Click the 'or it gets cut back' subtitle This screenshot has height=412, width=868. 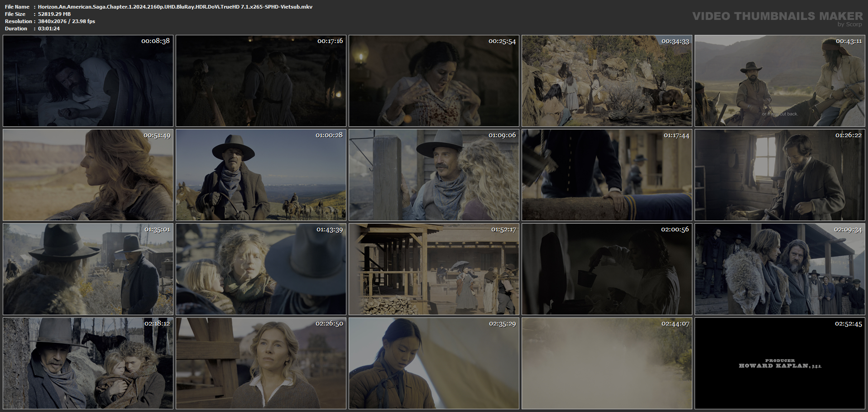point(780,114)
